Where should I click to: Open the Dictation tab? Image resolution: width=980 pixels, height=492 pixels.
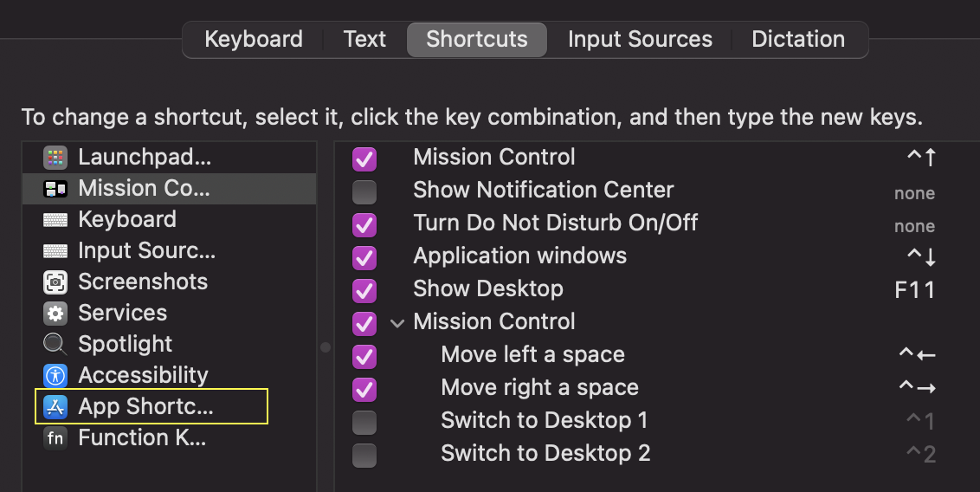797,40
